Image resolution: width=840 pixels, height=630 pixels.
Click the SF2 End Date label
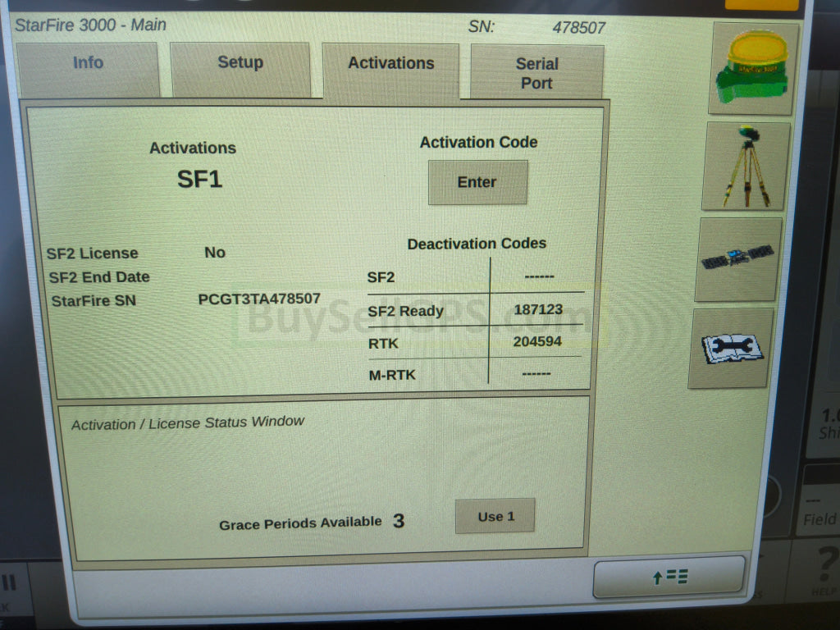99,277
